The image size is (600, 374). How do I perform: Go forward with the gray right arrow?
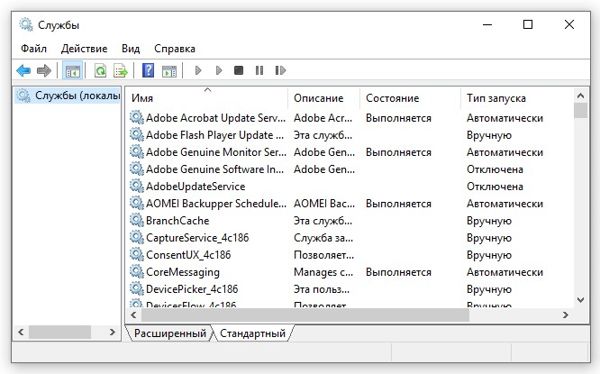tap(44, 70)
